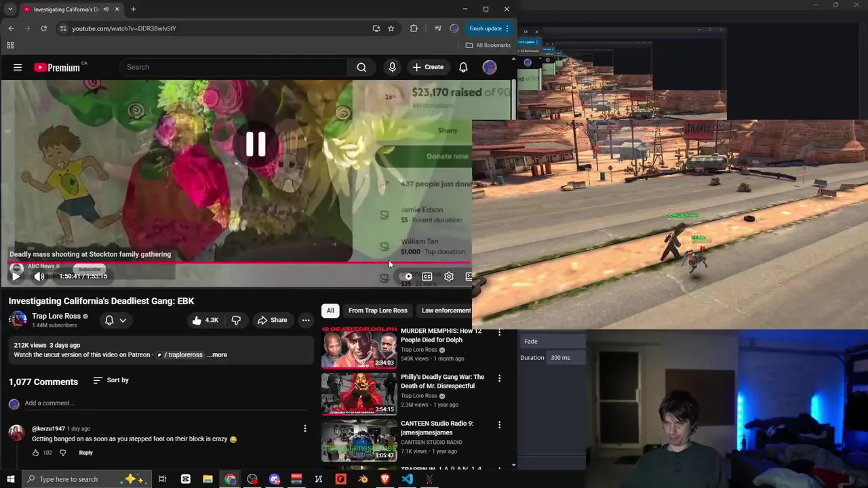The height and width of the screenshot is (488, 868).
Task: Open Visual Studio Code from taskbar
Action: point(407,479)
